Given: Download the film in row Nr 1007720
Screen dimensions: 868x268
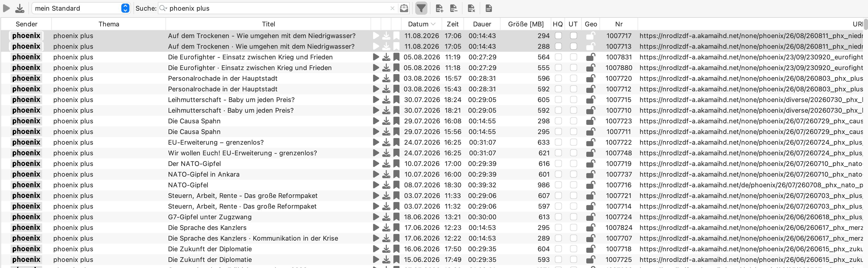Looking at the screenshot, I should pyautogui.click(x=386, y=78).
